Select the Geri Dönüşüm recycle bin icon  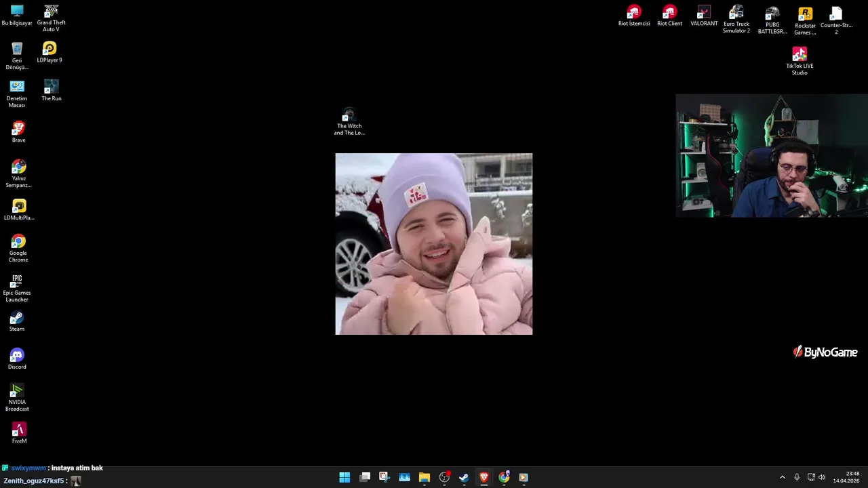[x=17, y=56]
